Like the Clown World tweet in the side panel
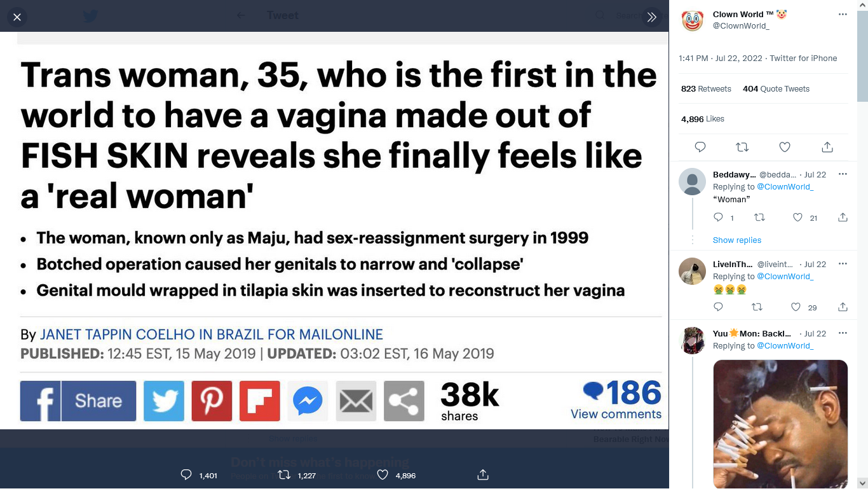The image size is (868, 491). (785, 147)
